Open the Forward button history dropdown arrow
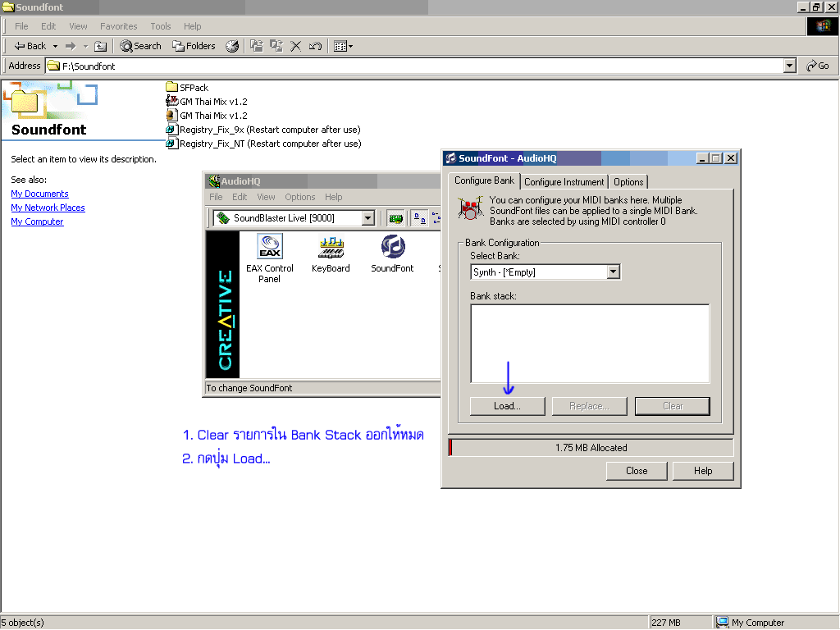This screenshot has height=630, width=840. coord(85,46)
